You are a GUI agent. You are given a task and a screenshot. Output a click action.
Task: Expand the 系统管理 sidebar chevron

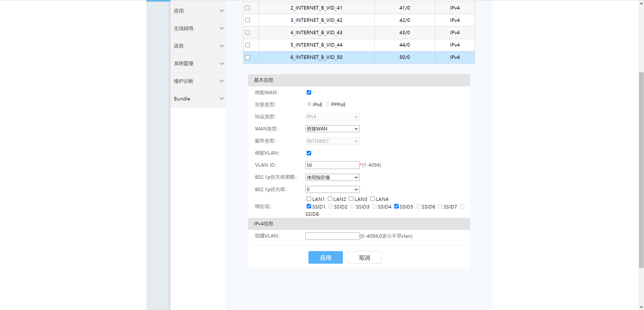221,64
